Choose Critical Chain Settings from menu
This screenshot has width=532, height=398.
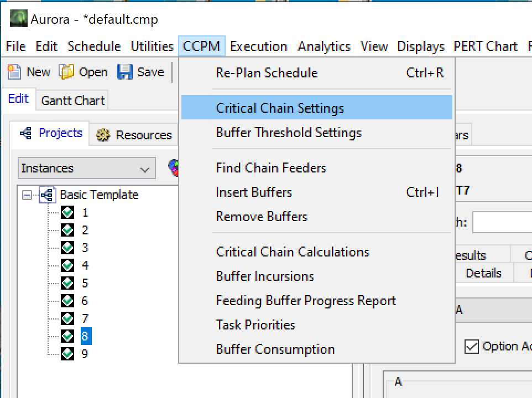pyautogui.click(x=280, y=108)
